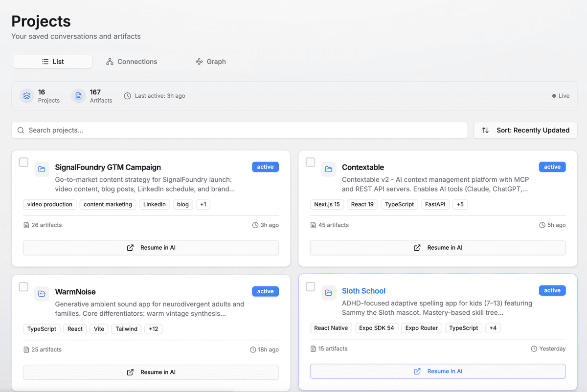This screenshot has height=392, width=587.
Task: Switch to the Connections tab
Action: click(131, 62)
